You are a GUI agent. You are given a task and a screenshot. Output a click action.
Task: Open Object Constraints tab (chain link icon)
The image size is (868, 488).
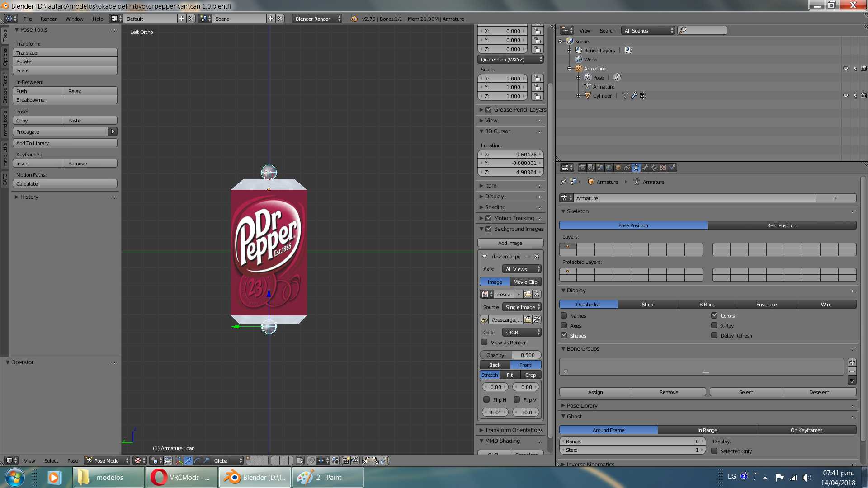(627, 168)
